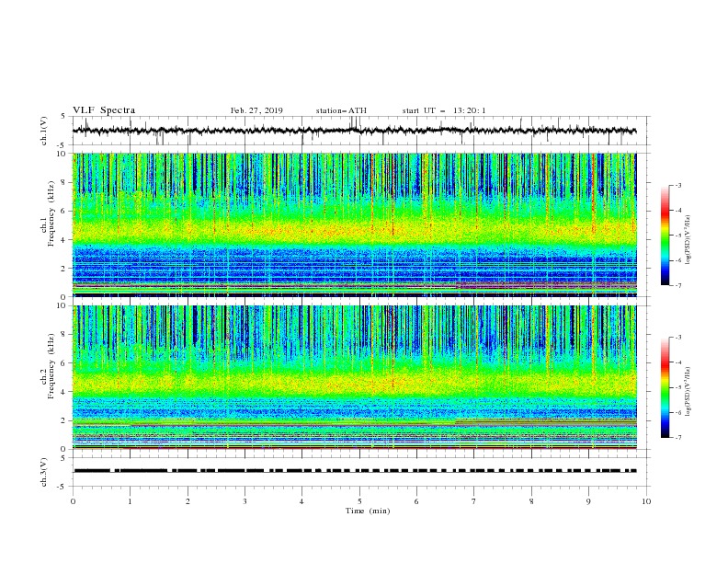Screen dimensions: 728x563
Task: Click the "ch.3(V)" axis label at bottom
Action: click(44, 472)
